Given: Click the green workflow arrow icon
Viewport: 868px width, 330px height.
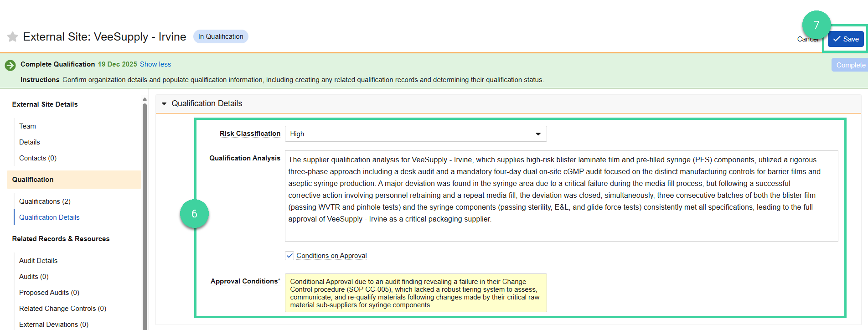Looking at the screenshot, I should (10, 65).
